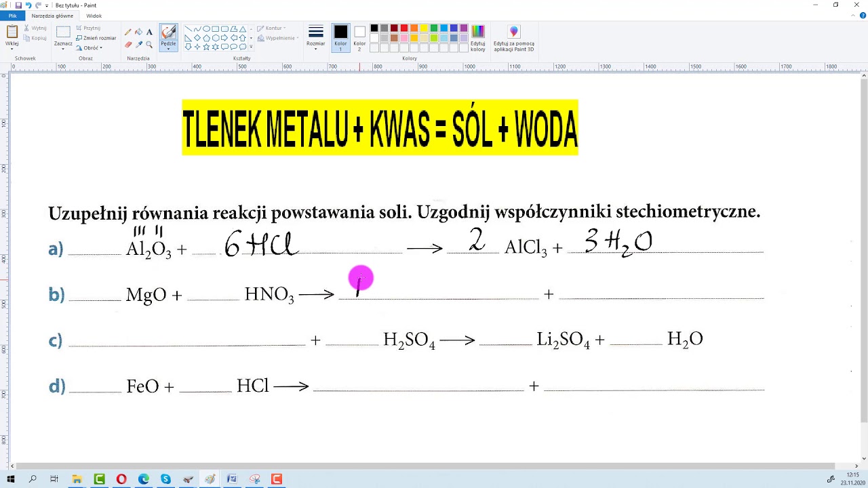The width and height of the screenshot is (868, 488).
Task: Click Zmień rozmiar resize button
Action: pos(96,38)
